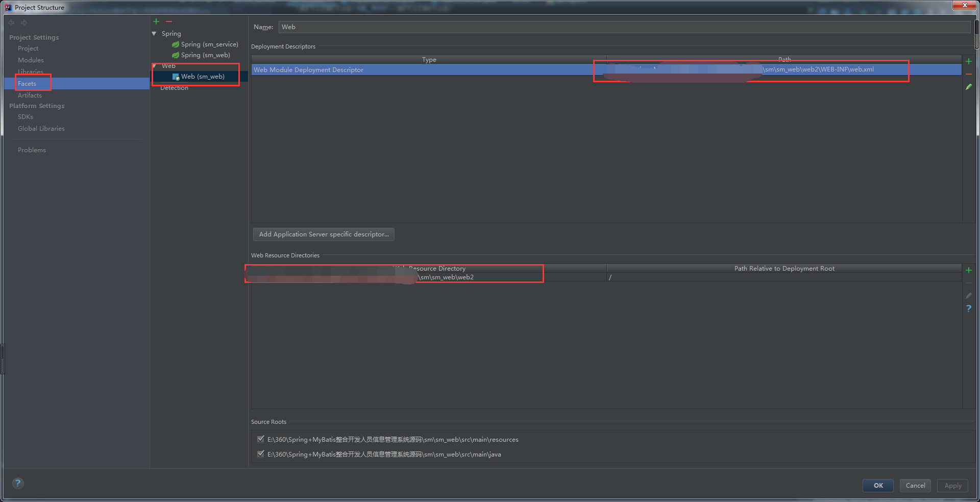The width and height of the screenshot is (980, 502).
Task: Select the Detection item
Action: tap(174, 88)
